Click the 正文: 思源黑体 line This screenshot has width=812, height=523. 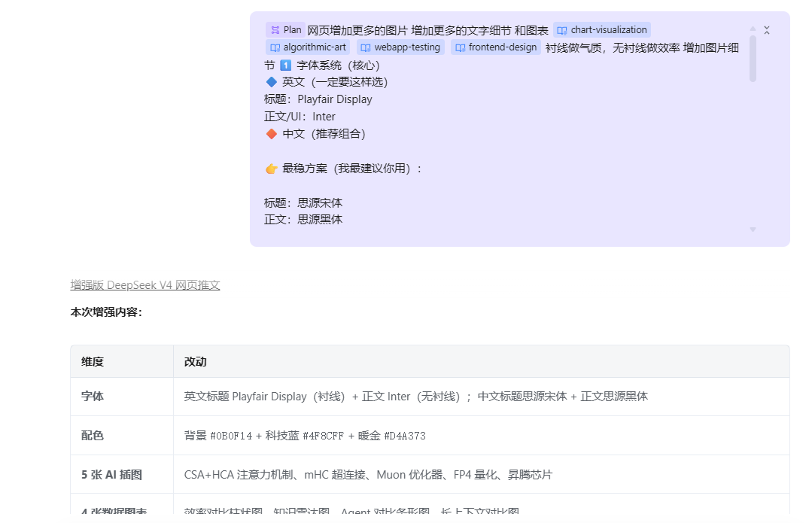(x=303, y=220)
